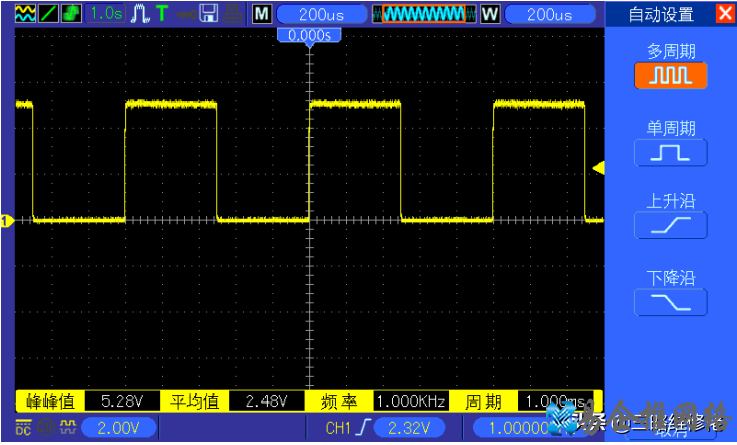Click the M main timebase icon
The height and width of the screenshot is (445, 737).
point(261,14)
